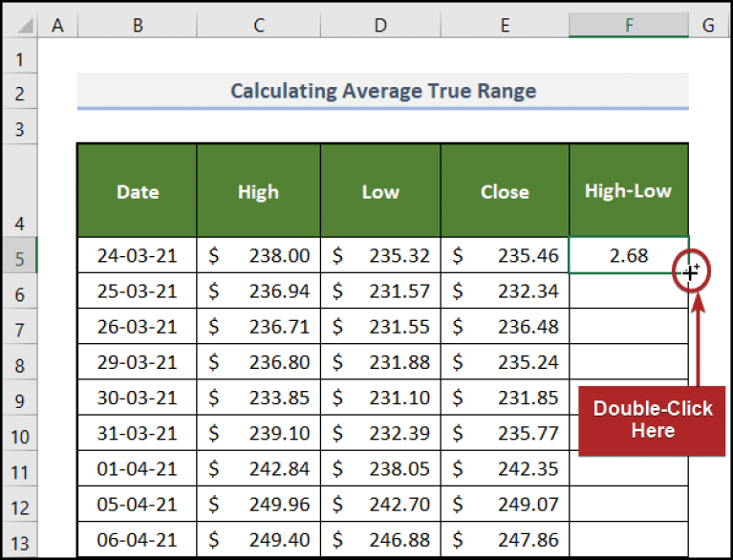Click High value 238.00
Screen dimensions: 733x560
tap(259, 255)
